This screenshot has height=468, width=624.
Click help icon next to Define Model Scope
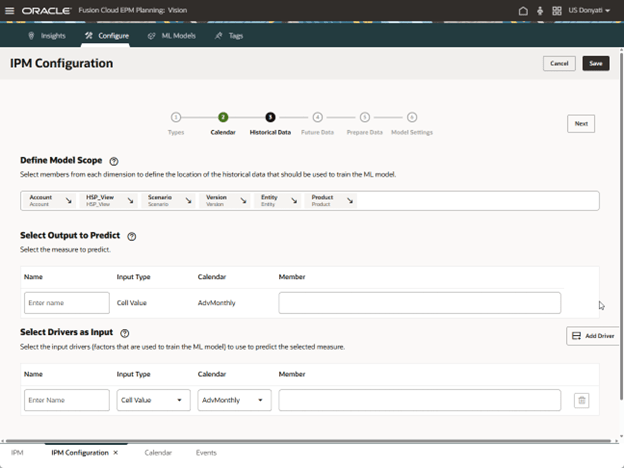tap(114, 161)
